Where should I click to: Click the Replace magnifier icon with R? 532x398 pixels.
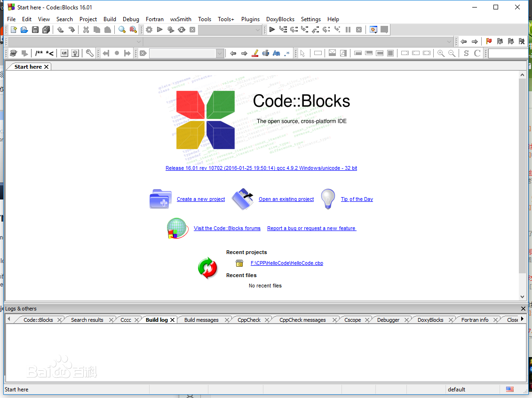(133, 30)
